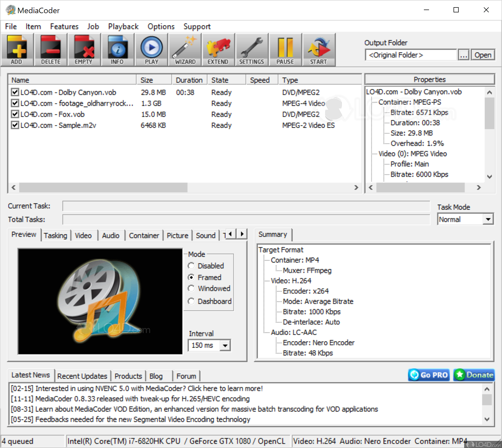Open the Interval dropdown set to 150 ms
The width and height of the screenshot is (502, 448).
pyautogui.click(x=225, y=345)
